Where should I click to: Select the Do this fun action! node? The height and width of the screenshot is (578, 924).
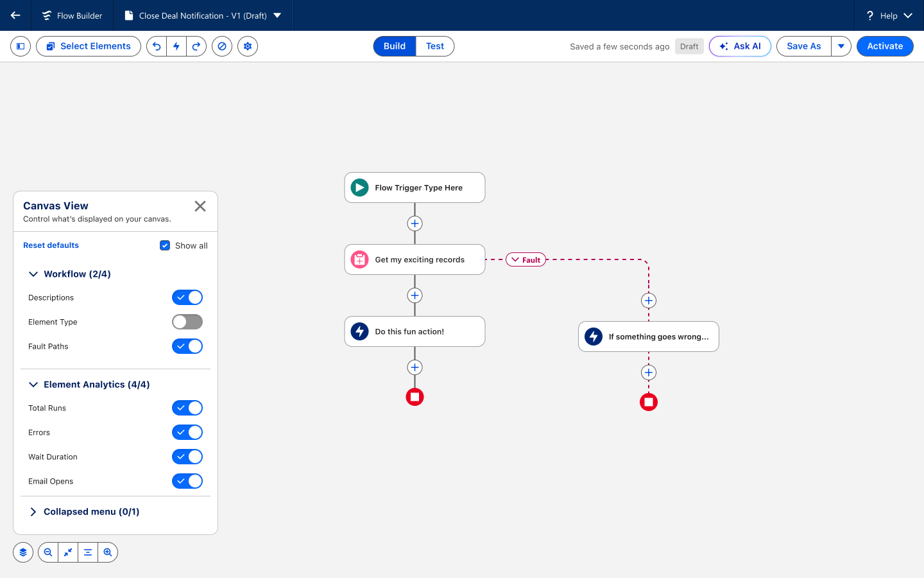point(415,331)
